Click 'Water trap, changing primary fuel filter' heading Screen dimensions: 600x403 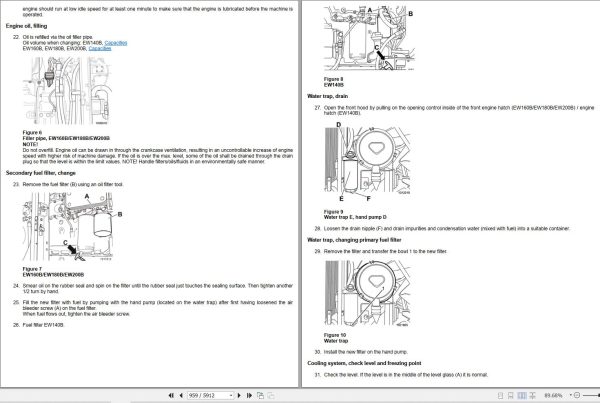tap(354, 240)
